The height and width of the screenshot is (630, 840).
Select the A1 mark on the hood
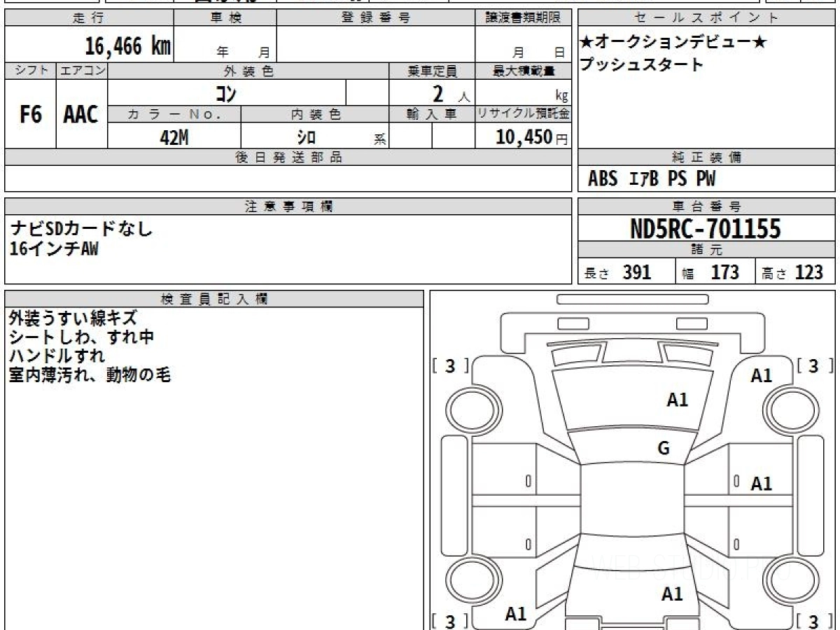[x=677, y=400]
